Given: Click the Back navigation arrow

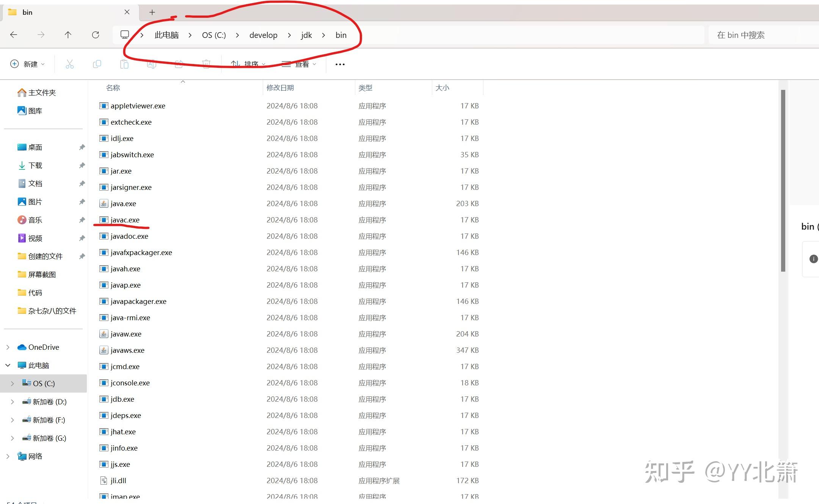Looking at the screenshot, I should coord(14,35).
